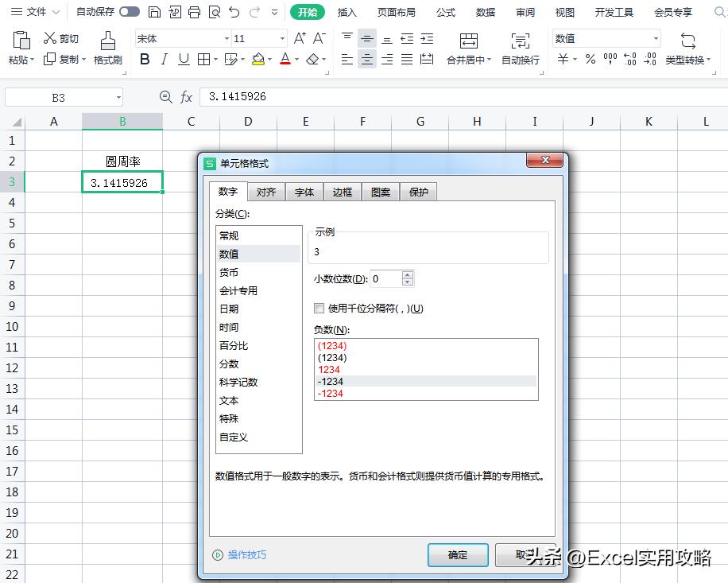Click the underline U icon

[184, 59]
